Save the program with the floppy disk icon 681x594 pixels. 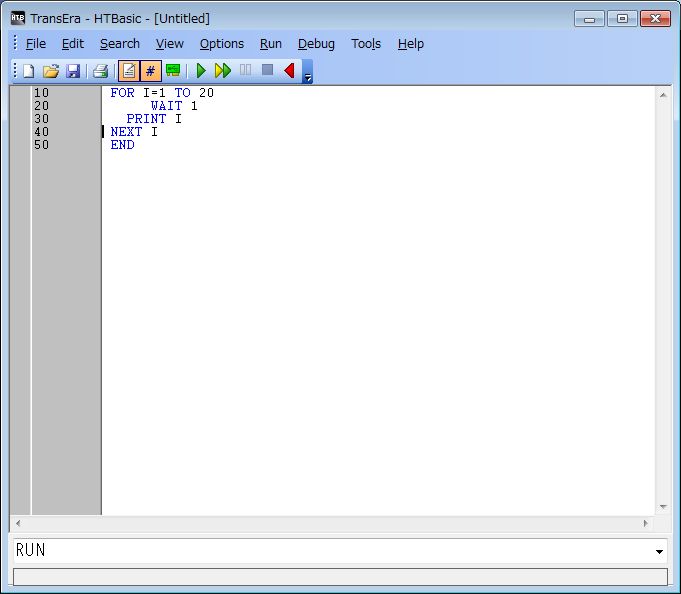point(73,71)
